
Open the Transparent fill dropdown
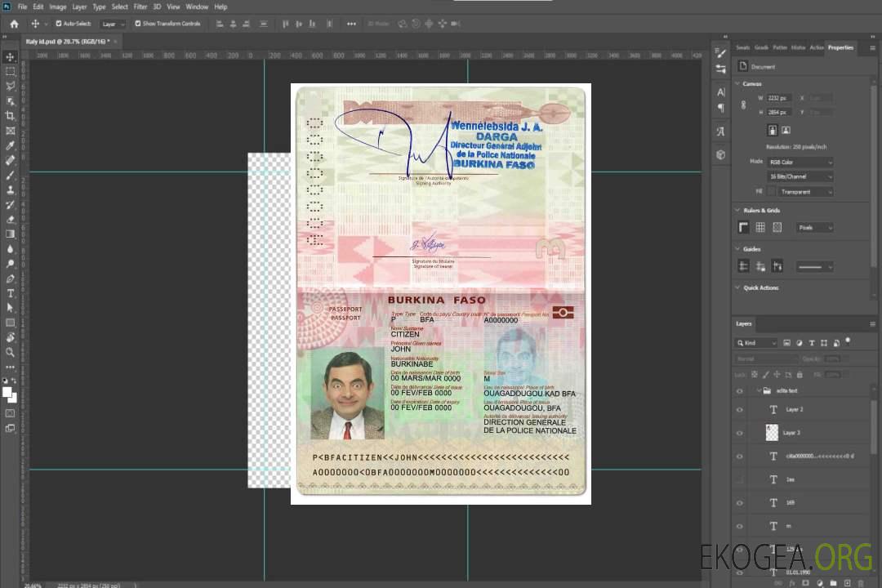805,192
